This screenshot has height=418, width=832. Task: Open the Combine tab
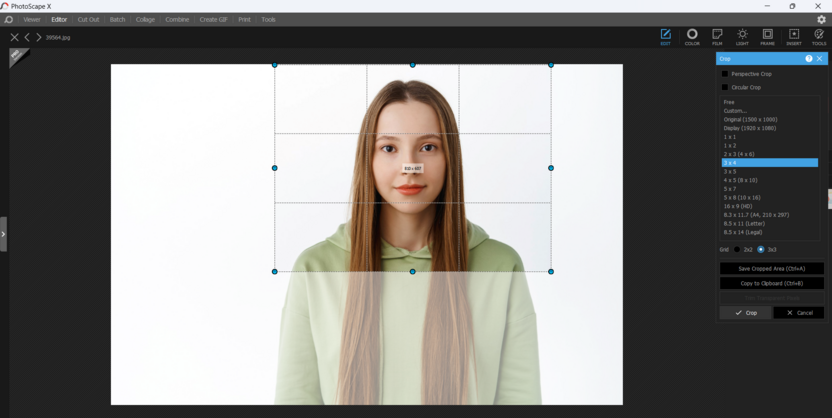click(177, 20)
